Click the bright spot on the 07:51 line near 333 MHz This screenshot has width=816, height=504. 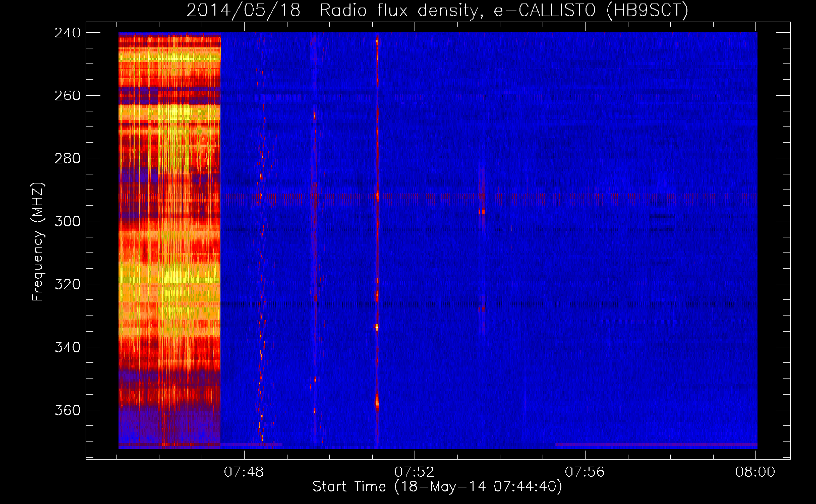coord(376,327)
